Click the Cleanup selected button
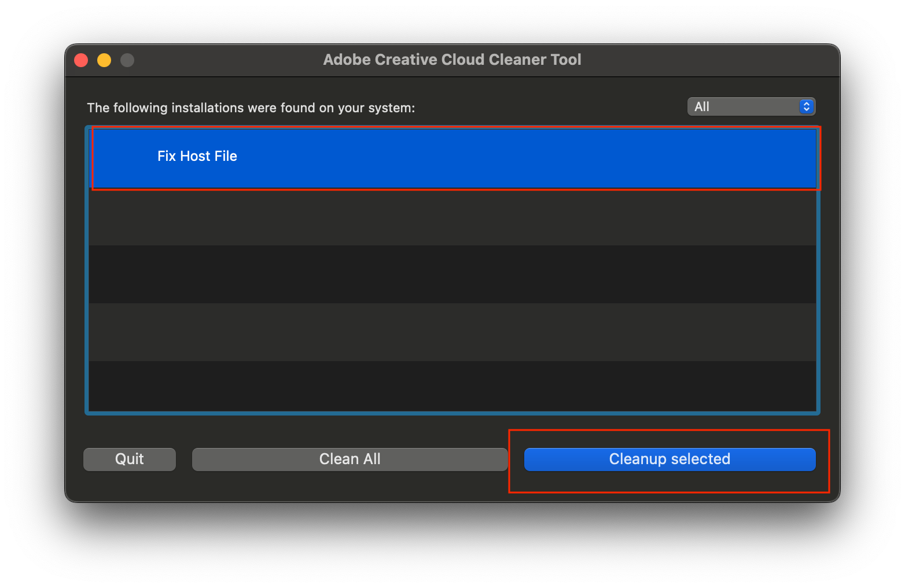905x588 pixels. [x=669, y=459]
